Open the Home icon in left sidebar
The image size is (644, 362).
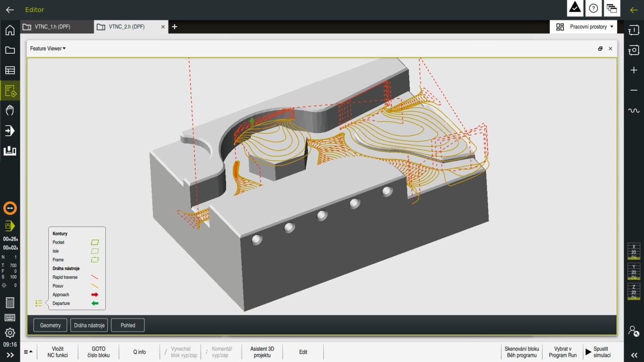pyautogui.click(x=10, y=30)
